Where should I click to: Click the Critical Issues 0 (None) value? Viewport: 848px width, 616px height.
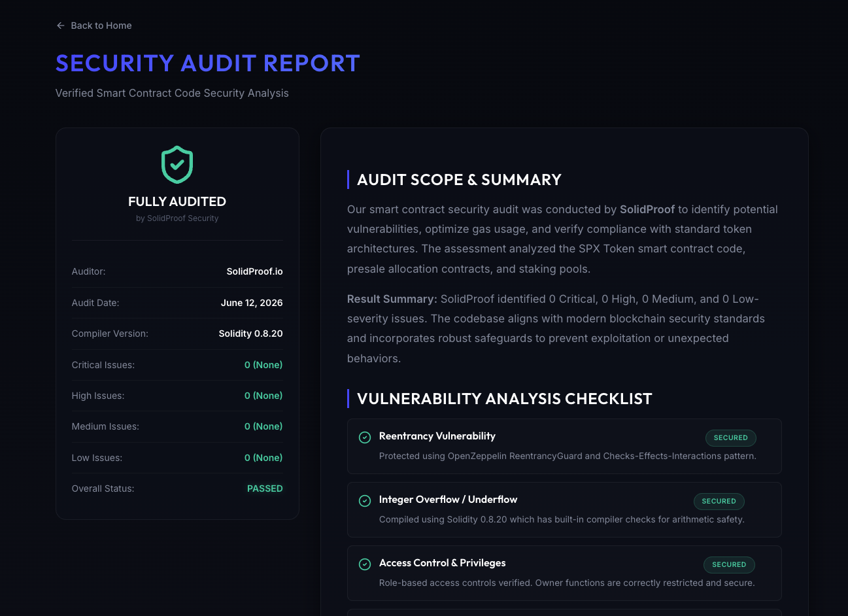point(263,365)
